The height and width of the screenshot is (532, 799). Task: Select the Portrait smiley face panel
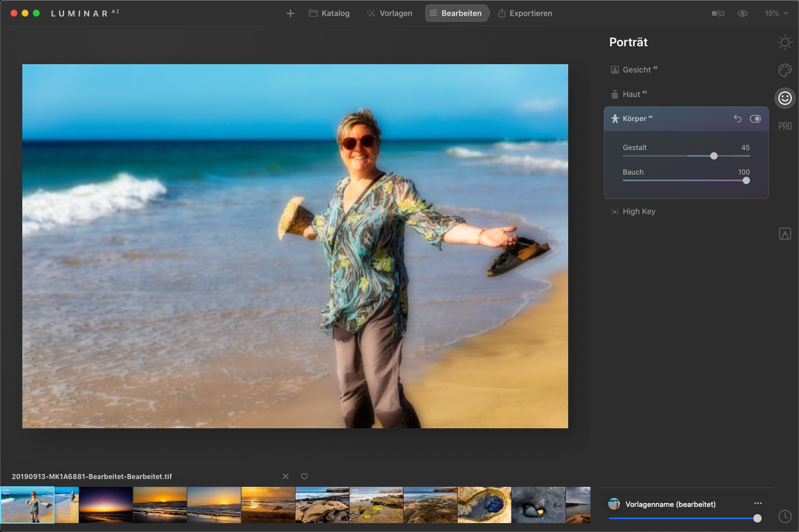(x=785, y=98)
